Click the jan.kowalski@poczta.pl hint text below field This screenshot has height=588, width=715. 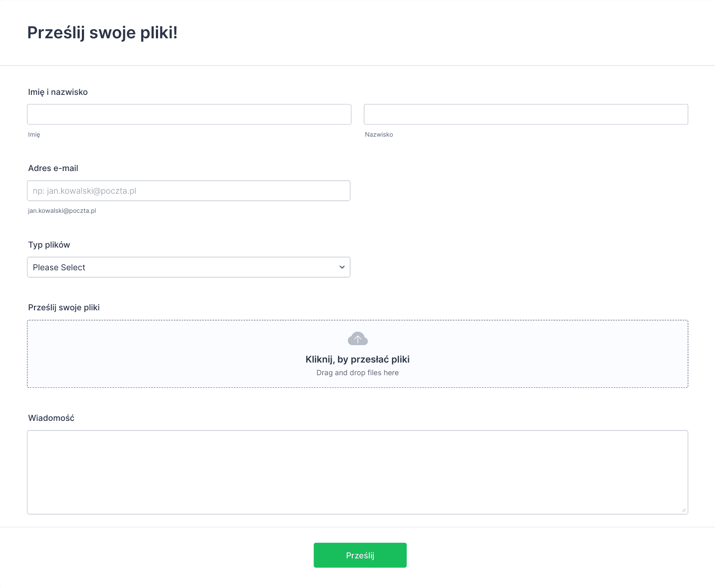point(62,211)
